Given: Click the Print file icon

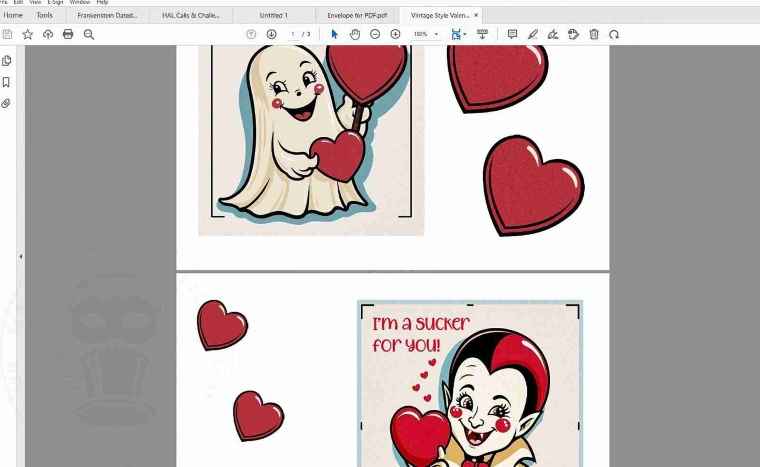Looking at the screenshot, I should 68,34.
